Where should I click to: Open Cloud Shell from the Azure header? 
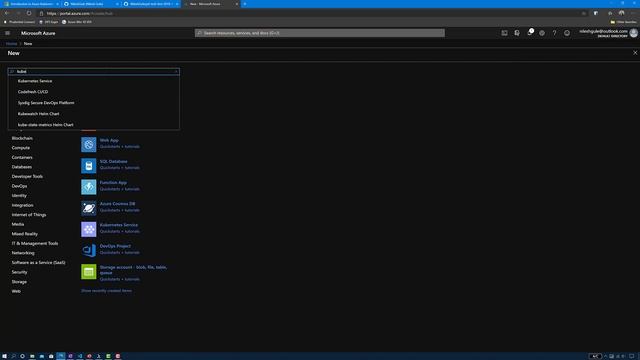[x=504, y=33]
